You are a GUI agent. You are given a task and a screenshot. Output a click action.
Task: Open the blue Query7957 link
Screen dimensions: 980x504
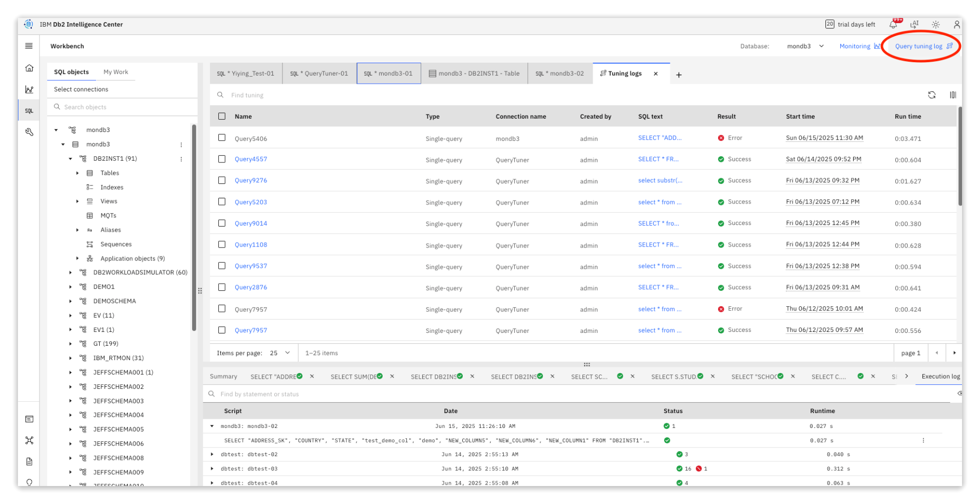pyautogui.click(x=251, y=330)
